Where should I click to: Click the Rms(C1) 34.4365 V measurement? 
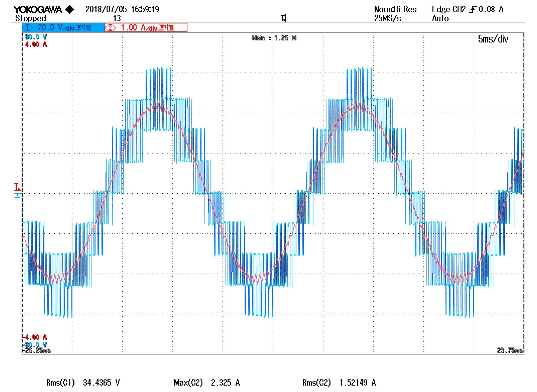click(83, 383)
